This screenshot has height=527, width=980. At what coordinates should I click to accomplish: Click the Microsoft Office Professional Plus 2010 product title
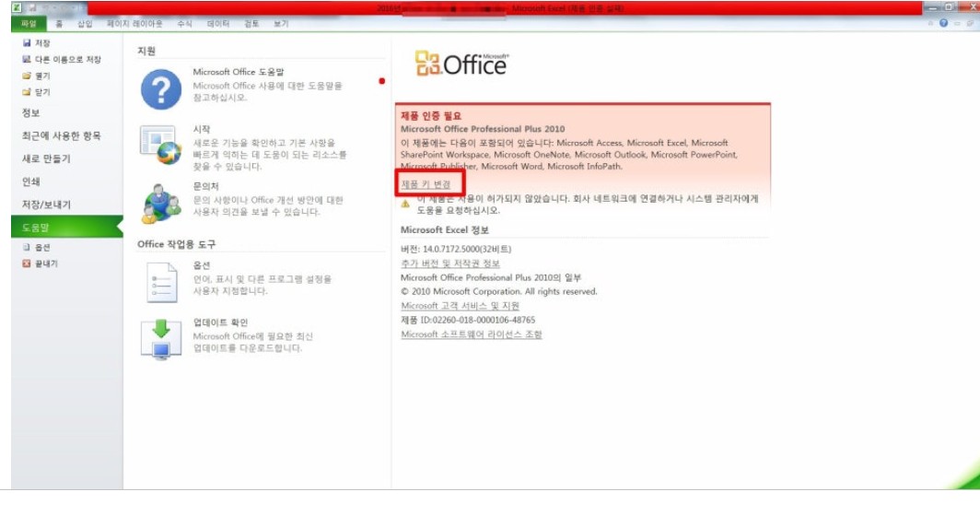(x=483, y=129)
